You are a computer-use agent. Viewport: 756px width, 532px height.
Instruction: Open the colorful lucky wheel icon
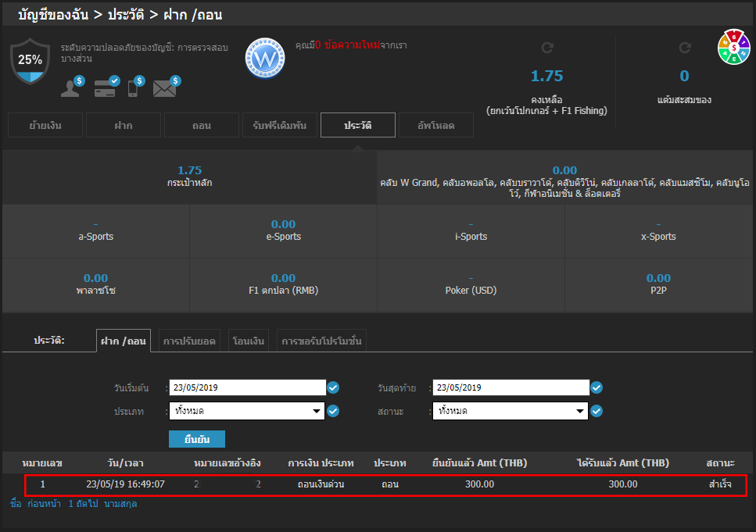pos(733,47)
